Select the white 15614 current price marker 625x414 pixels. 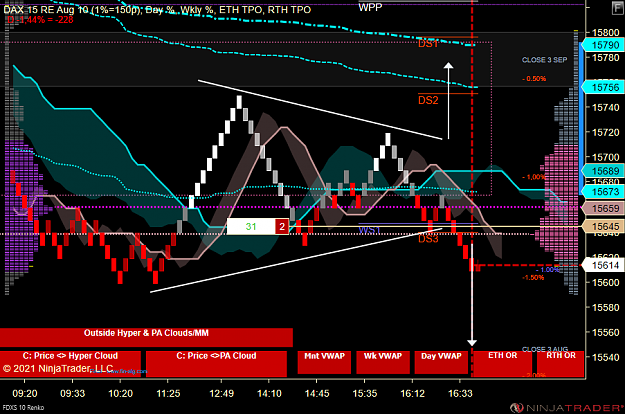602,265
